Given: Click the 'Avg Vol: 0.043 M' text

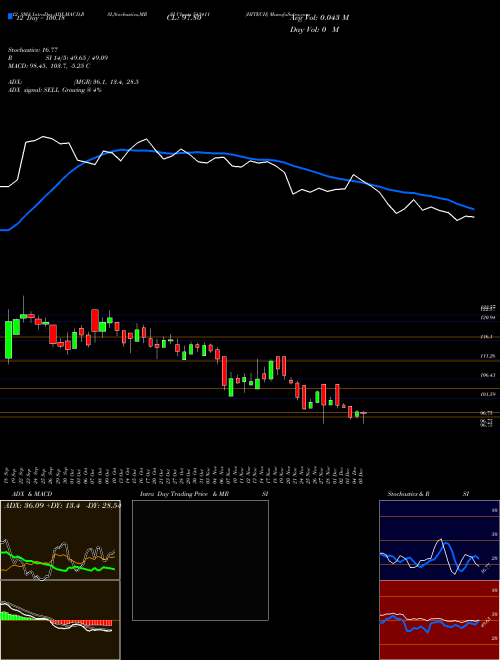Looking at the screenshot, I should tap(319, 17).
